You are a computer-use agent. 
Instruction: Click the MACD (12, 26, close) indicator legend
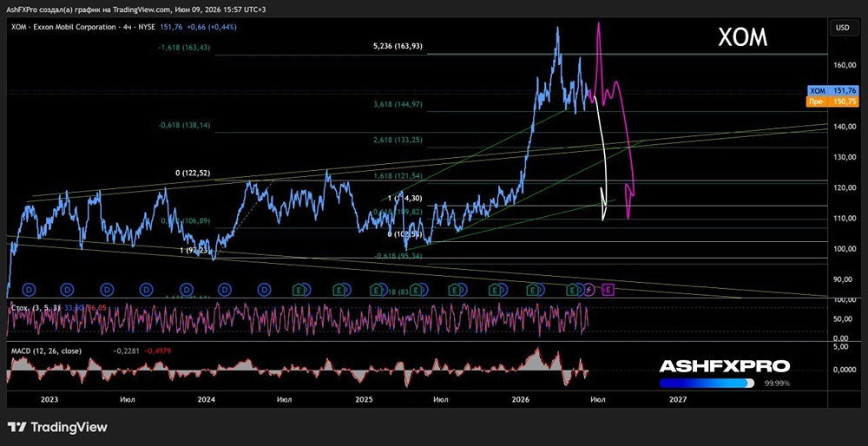coord(45,350)
